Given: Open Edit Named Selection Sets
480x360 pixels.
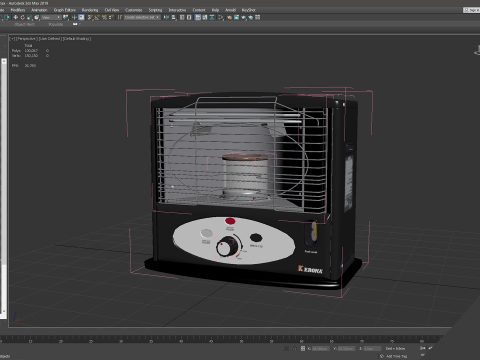Looking at the screenshot, I should pyautogui.click(x=120, y=17).
